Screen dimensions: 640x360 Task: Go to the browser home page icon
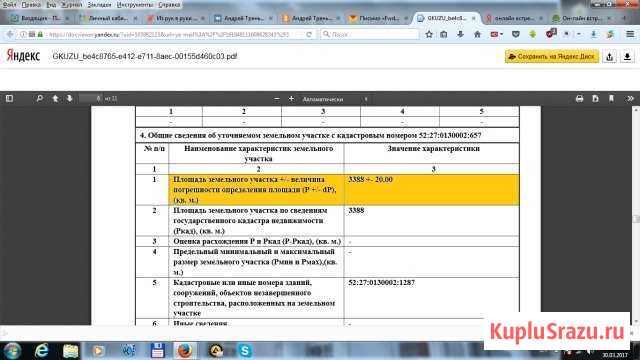tap(477, 35)
